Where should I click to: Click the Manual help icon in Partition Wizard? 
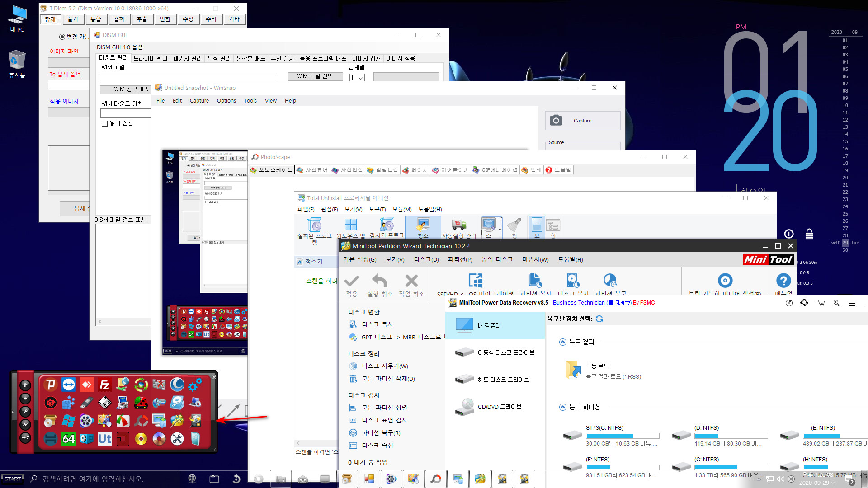[x=783, y=280]
